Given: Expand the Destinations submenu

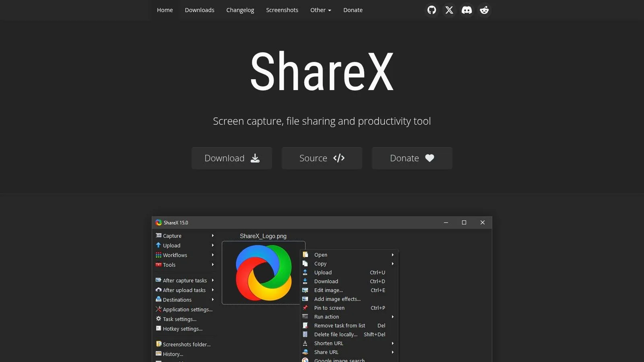Looking at the screenshot, I should (213, 300).
